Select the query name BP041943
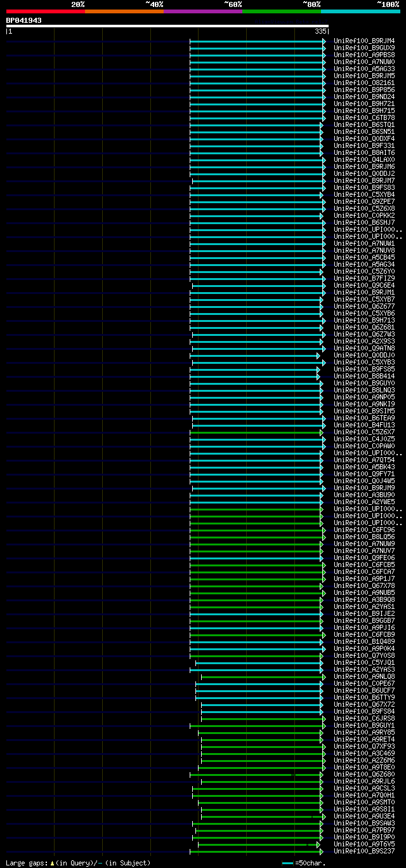 click(x=24, y=20)
